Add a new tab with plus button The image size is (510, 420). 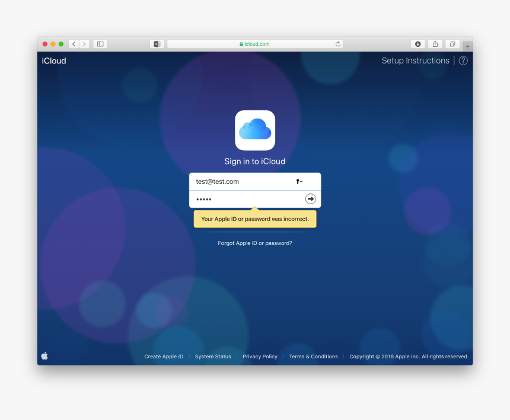(x=468, y=46)
